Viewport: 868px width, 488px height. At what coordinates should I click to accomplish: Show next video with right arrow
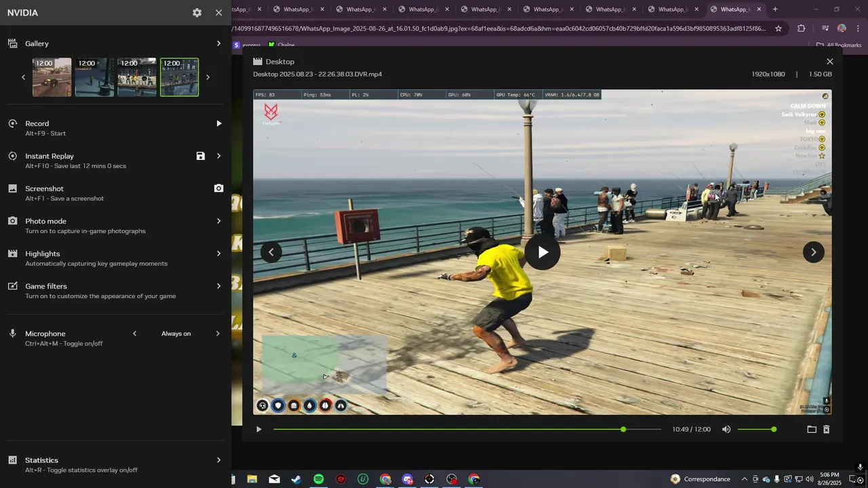(814, 252)
